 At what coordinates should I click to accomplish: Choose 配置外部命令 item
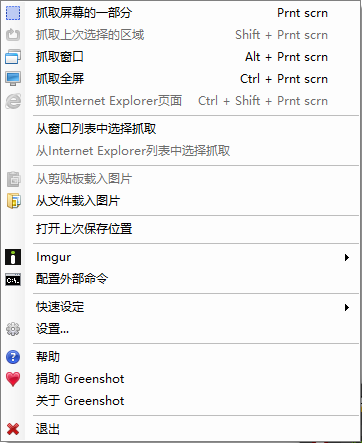(181, 279)
